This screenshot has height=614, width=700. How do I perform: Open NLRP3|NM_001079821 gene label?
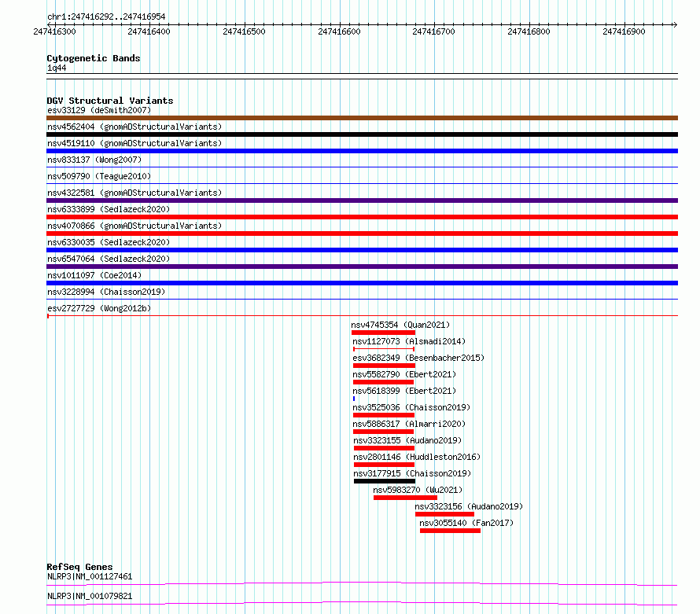tap(90, 596)
